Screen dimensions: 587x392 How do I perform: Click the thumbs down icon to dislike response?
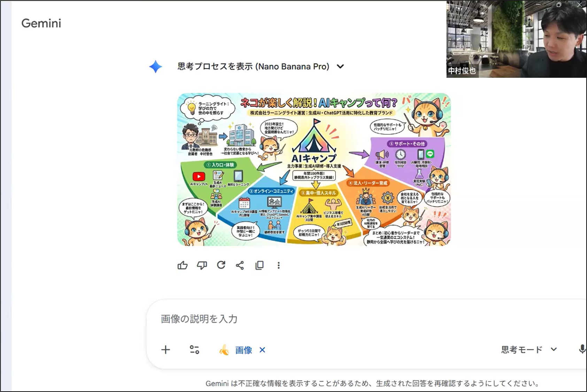[202, 266]
